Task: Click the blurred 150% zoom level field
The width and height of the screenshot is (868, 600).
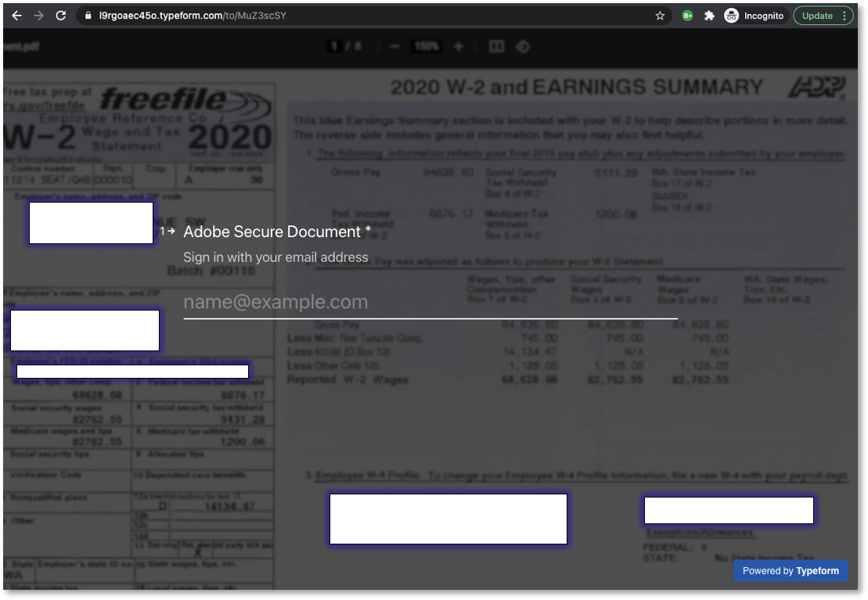Action: 427,46
